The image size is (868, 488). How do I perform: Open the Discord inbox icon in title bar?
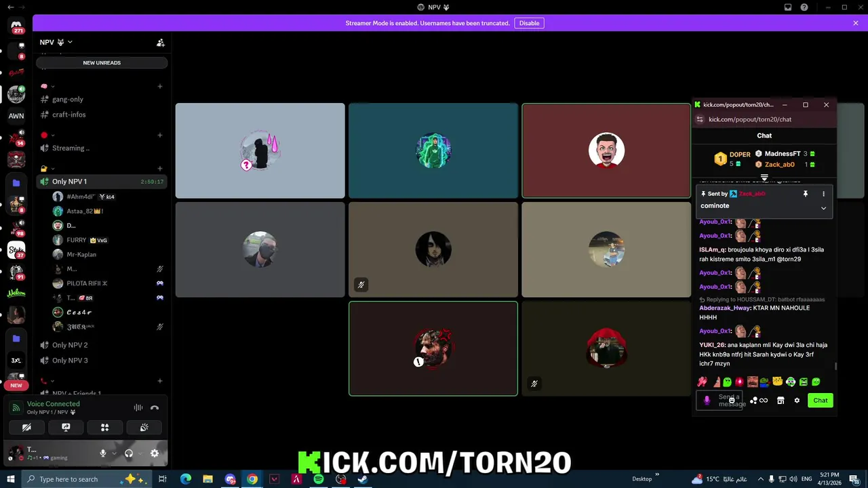788,7
